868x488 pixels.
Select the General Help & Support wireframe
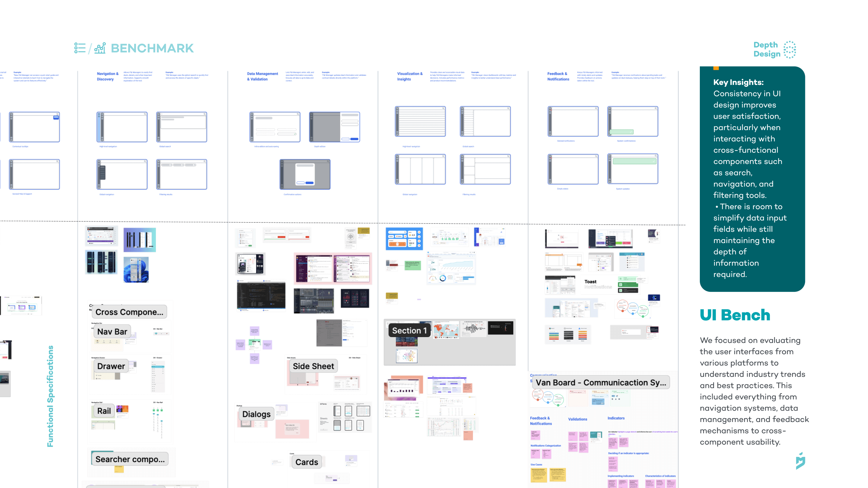(x=34, y=174)
